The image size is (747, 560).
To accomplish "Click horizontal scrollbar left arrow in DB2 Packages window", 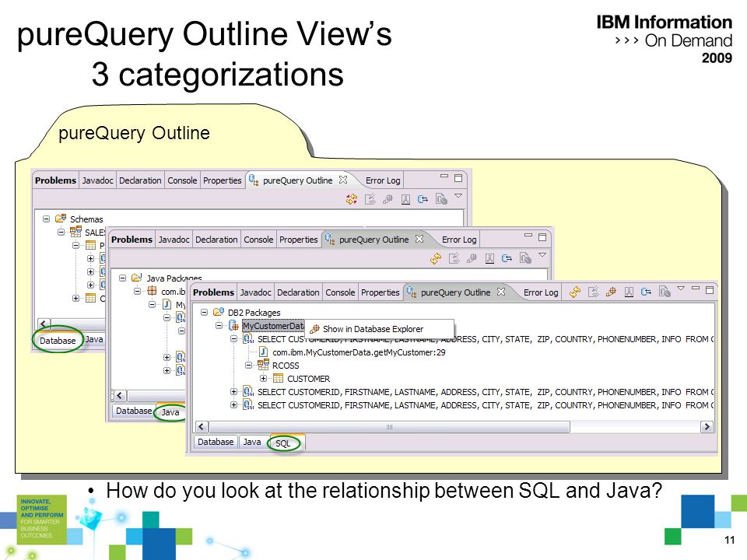I will coord(202,427).
